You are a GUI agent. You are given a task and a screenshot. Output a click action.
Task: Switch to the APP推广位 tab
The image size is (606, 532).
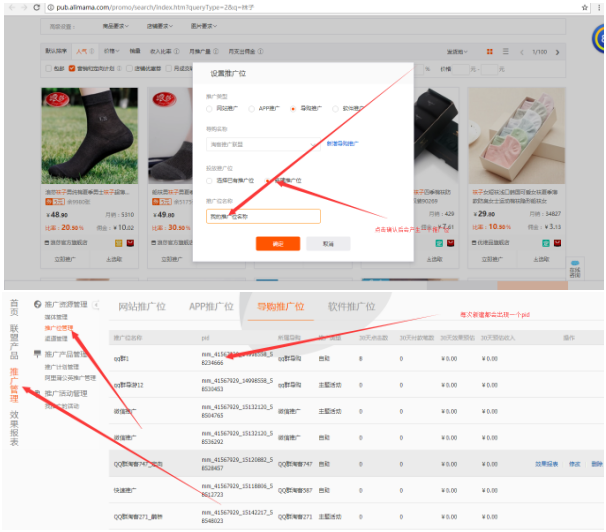(212, 307)
